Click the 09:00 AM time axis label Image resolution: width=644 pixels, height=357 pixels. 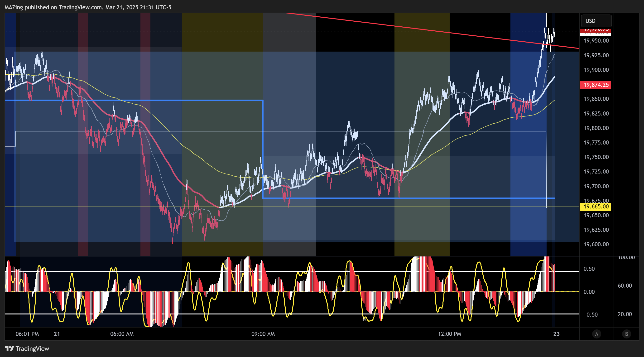[x=263, y=334]
